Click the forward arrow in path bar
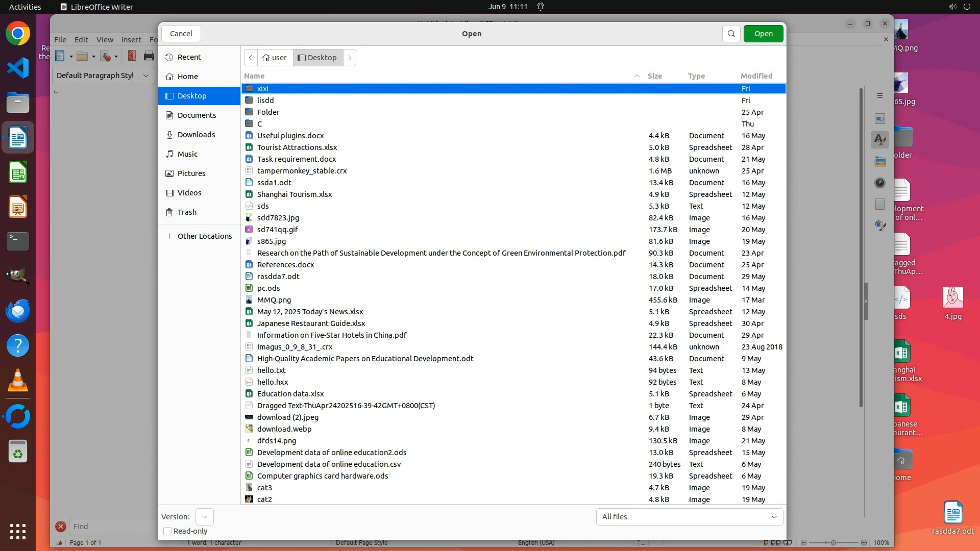Image resolution: width=980 pixels, height=551 pixels. coord(350,58)
